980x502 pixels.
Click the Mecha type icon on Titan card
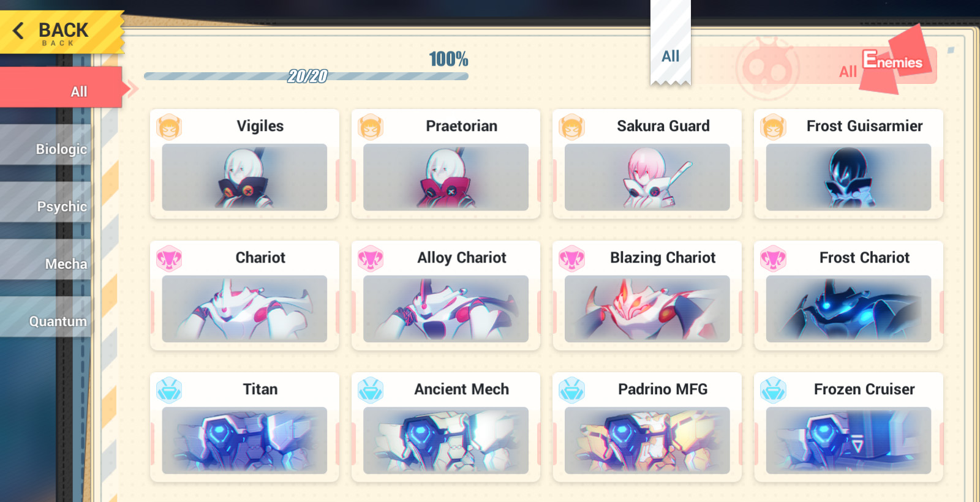tap(169, 391)
